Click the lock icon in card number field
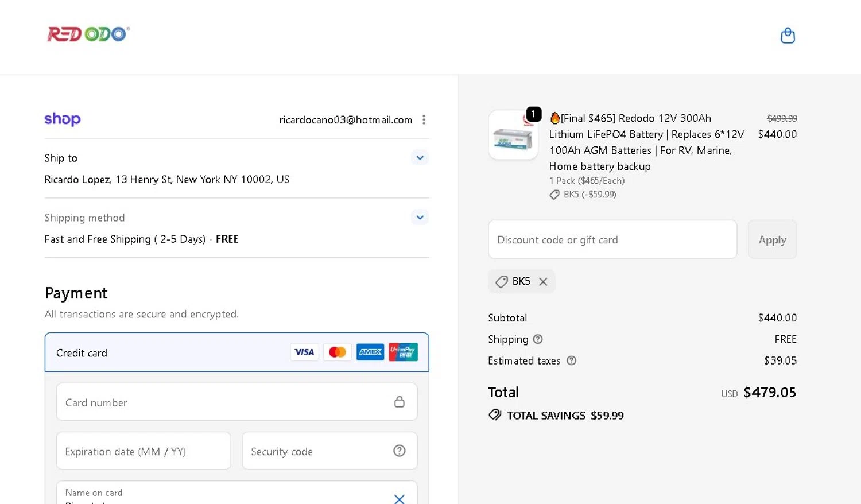 [400, 402]
